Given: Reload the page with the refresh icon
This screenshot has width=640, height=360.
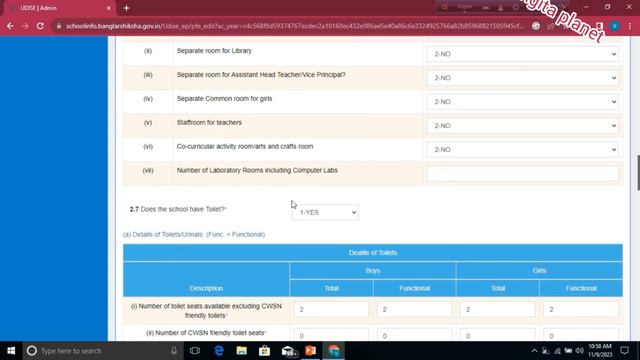Looking at the screenshot, I should coord(40,26).
